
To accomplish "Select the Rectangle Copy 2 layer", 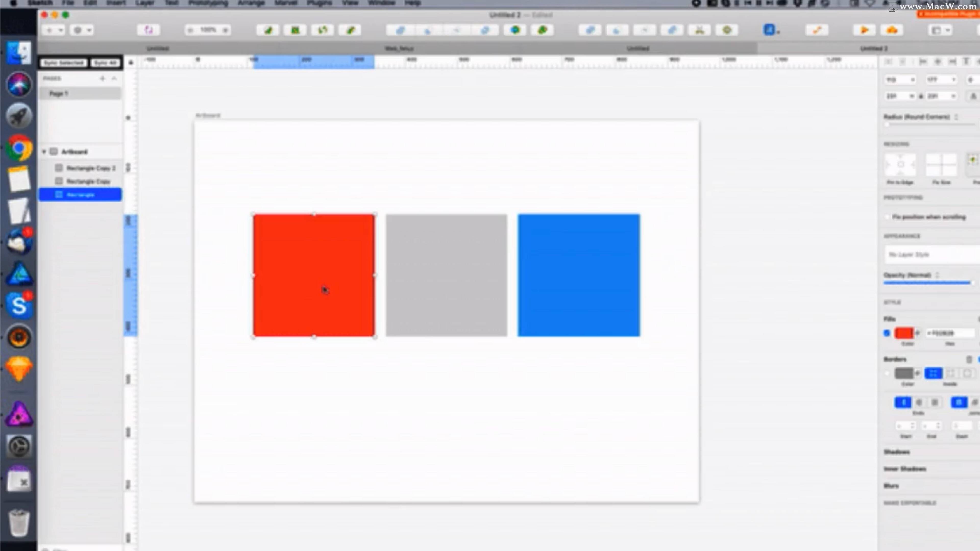I will pyautogui.click(x=80, y=168).
